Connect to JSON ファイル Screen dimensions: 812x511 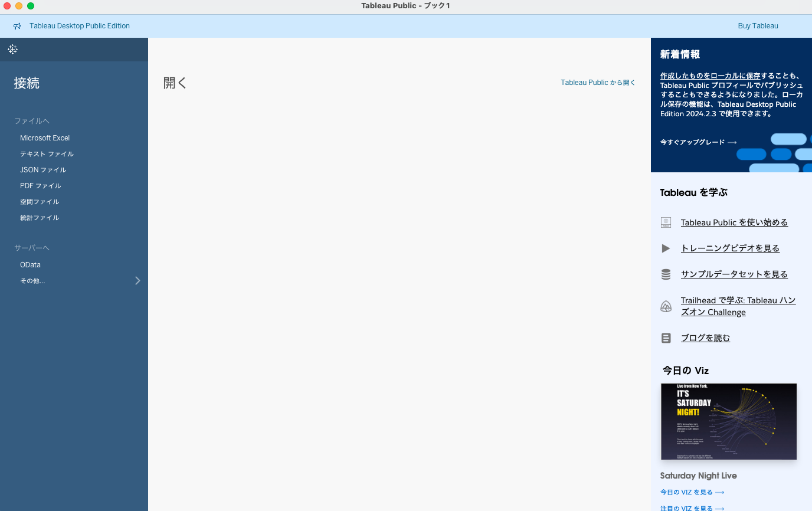click(x=43, y=170)
